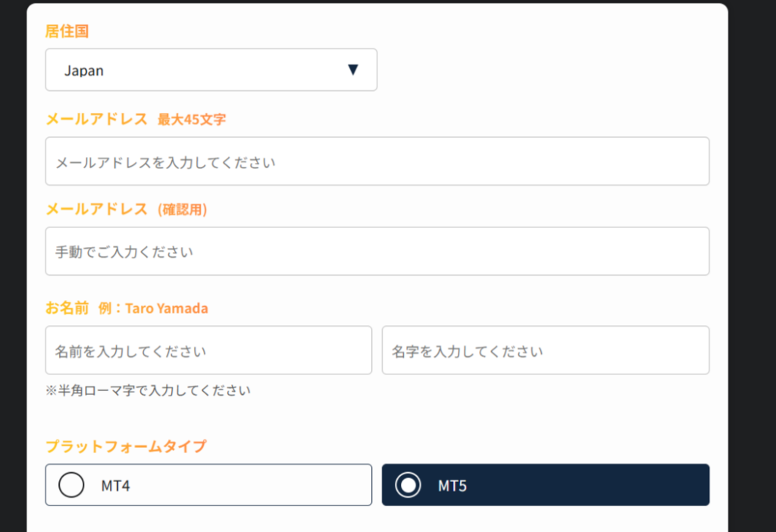Select the MT5 radio circle
Screen dimensions: 776x532
click(408, 485)
